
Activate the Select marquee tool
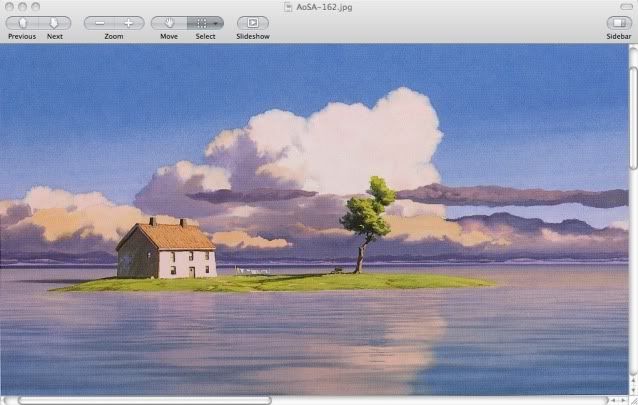click(200, 23)
